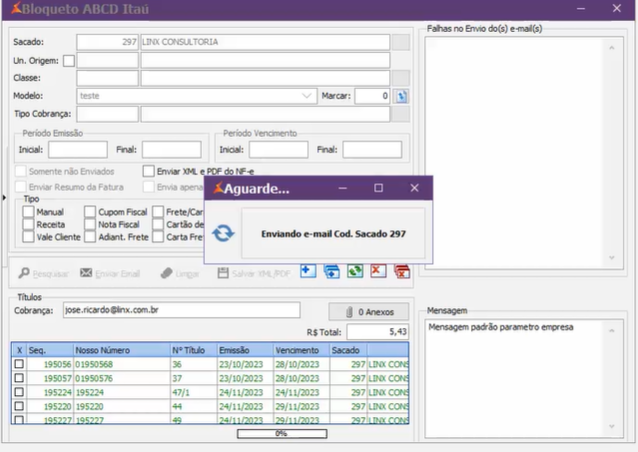The width and height of the screenshot is (638, 452).
Task: Check the Vale Cliente checkbox
Action: (28, 237)
